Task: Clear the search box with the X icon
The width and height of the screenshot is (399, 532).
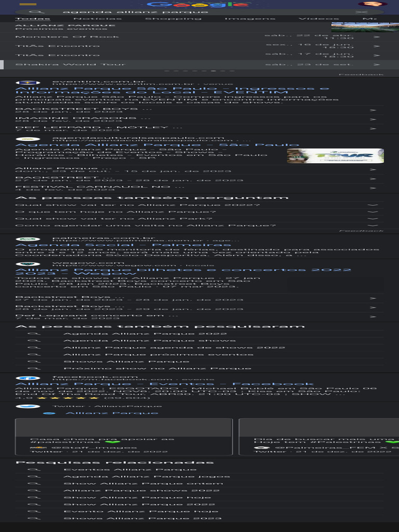Action: point(361,12)
